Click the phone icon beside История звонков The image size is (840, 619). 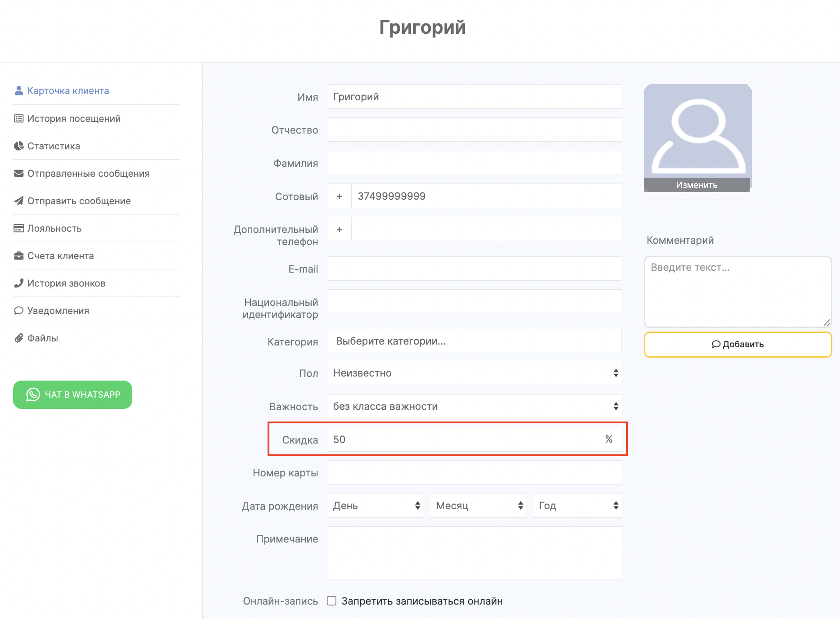[19, 283]
